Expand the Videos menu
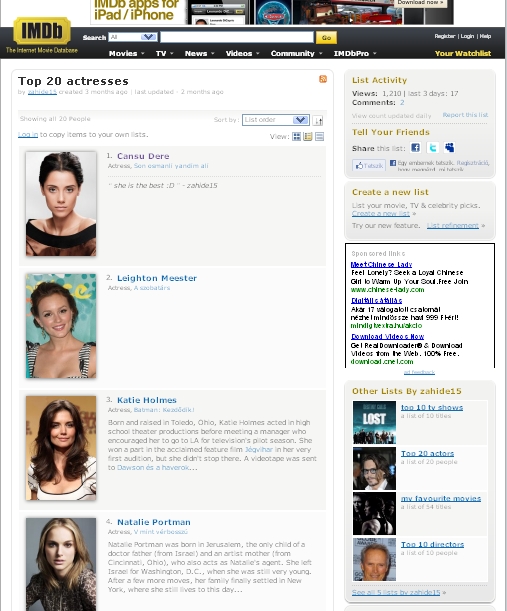 click(242, 53)
